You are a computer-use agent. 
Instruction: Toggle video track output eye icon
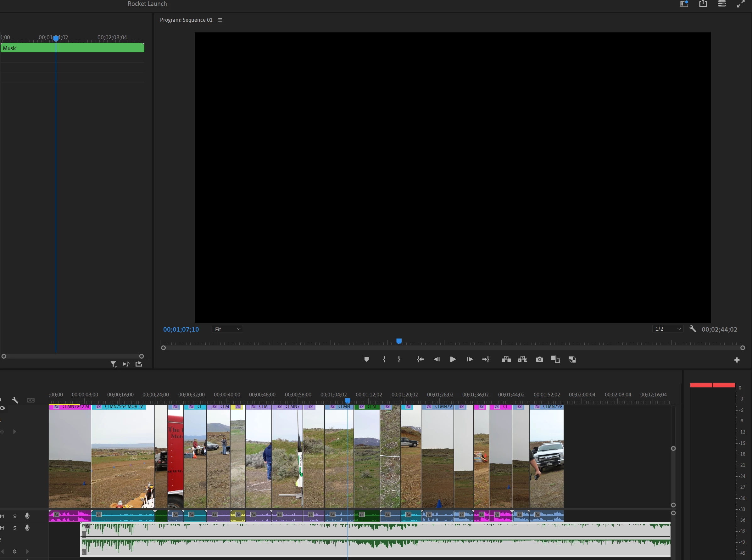(3, 408)
